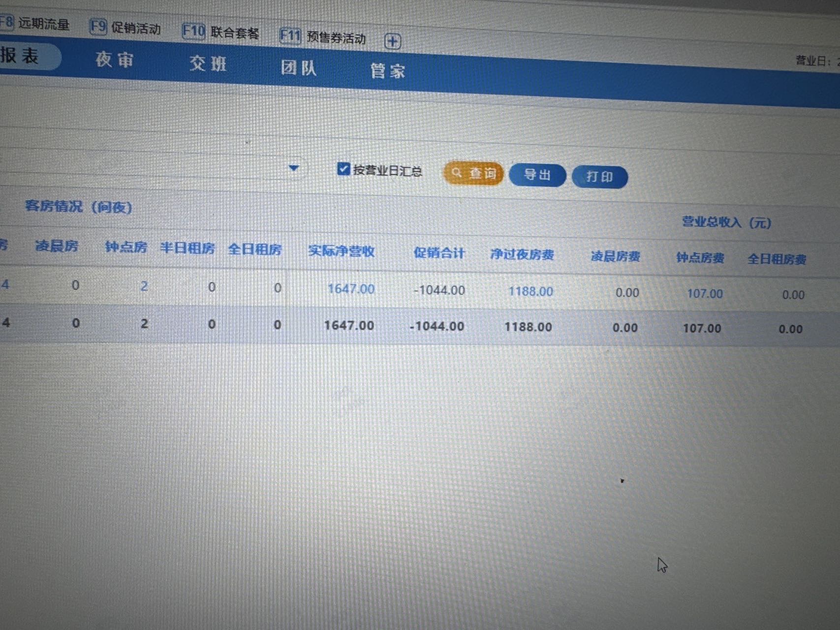
Task: Open F8 远期流量 shortcut
Action: point(34,23)
